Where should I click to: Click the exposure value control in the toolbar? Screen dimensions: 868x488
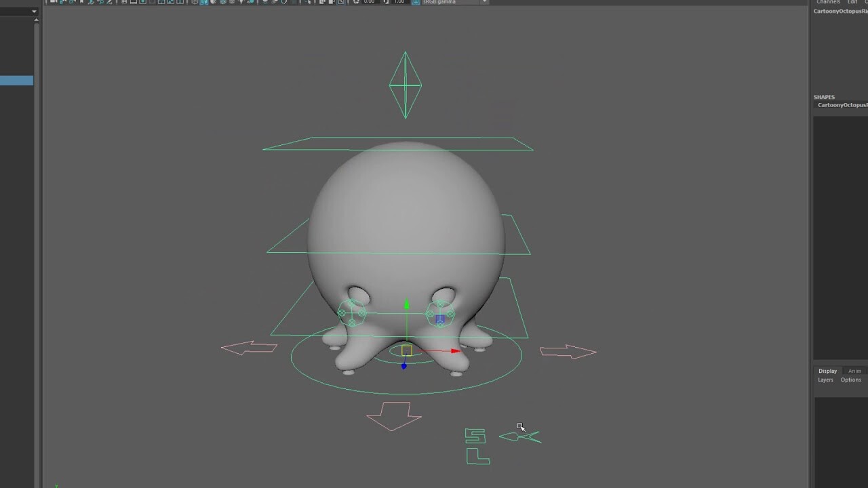tap(370, 2)
